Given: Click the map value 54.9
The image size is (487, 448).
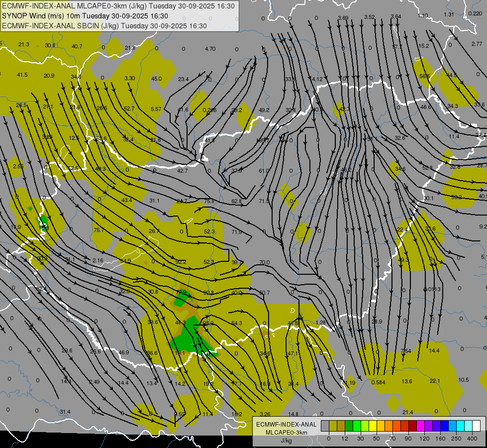Looking at the screenshot, I should pos(126,261).
